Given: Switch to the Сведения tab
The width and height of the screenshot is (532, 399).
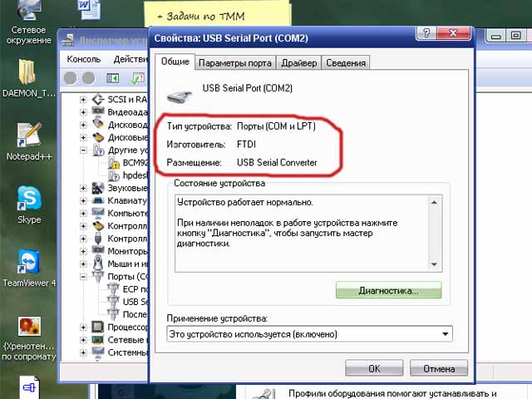Looking at the screenshot, I should coord(346,63).
